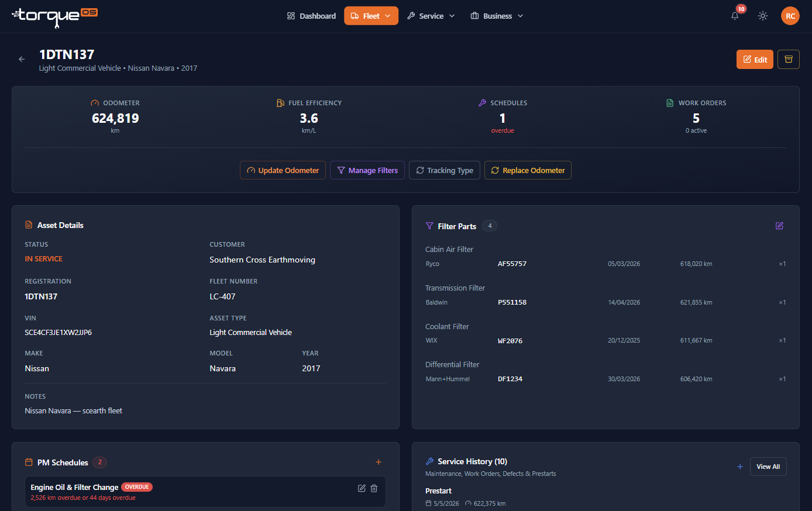Image resolution: width=812 pixels, height=511 pixels.
Task: Add a service history entry with plus icon
Action: (740, 467)
